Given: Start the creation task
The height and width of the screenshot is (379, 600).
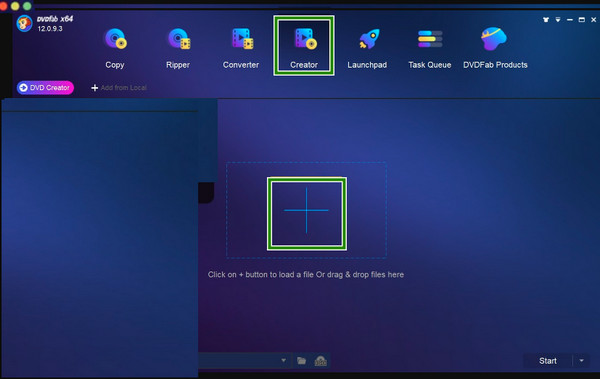Looking at the screenshot, I should pos(548,361).
